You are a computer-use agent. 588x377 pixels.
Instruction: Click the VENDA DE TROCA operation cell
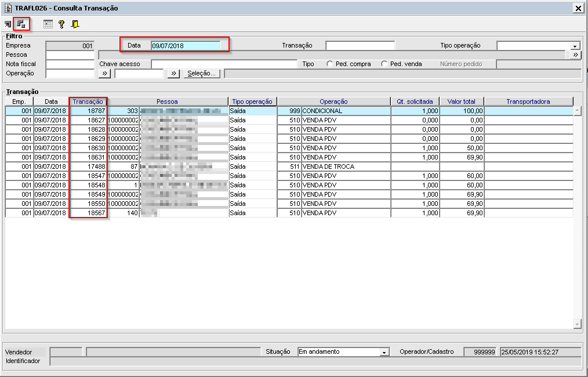tap(346, 166)
